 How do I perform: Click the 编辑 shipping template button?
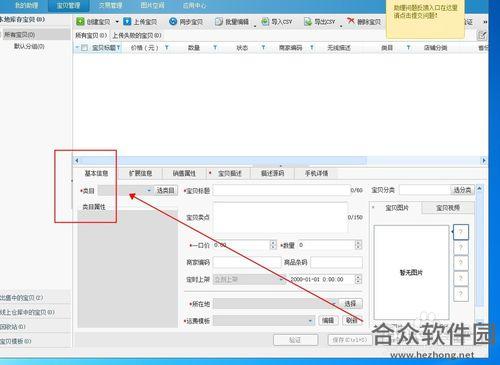tap(328, 321)
